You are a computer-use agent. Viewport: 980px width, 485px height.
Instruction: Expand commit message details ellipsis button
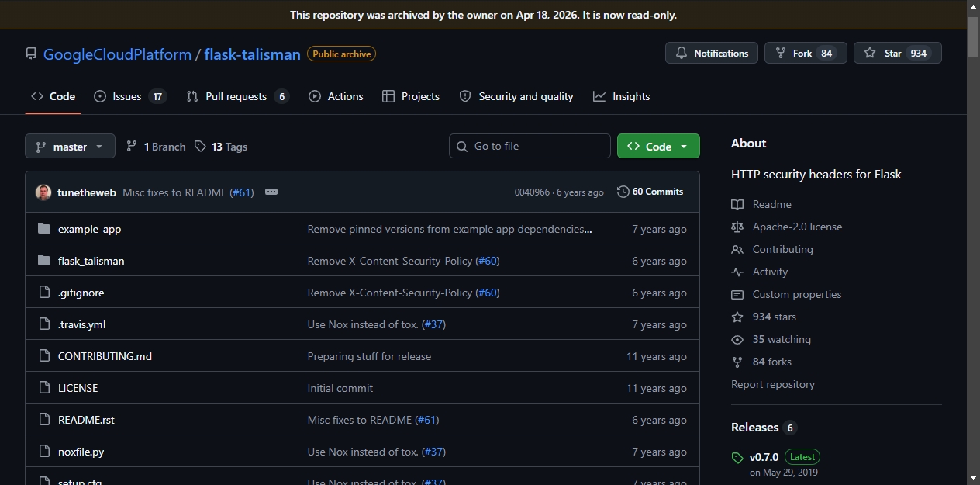point(271,192)
